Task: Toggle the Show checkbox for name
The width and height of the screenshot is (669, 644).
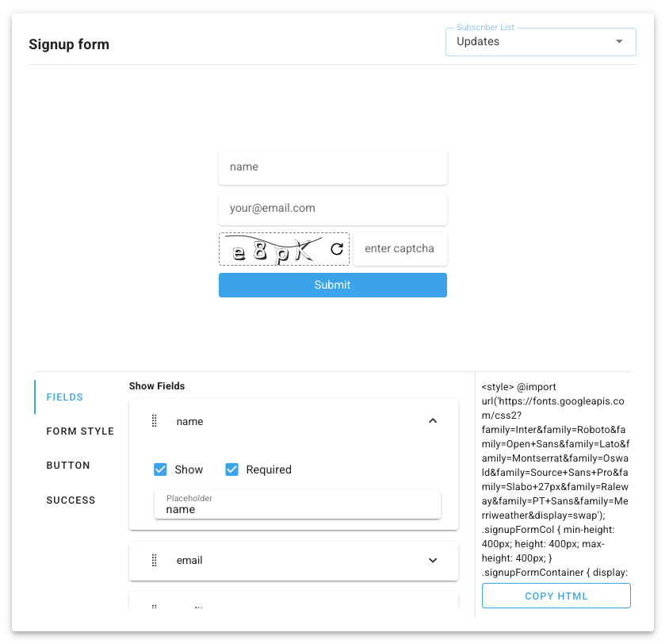Action: [161, 470]
